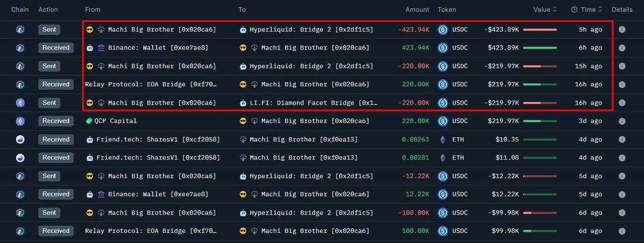The height and width of the screenshot is (243, 644).
Task: Click the -423.94K amount
Action: 414,30
